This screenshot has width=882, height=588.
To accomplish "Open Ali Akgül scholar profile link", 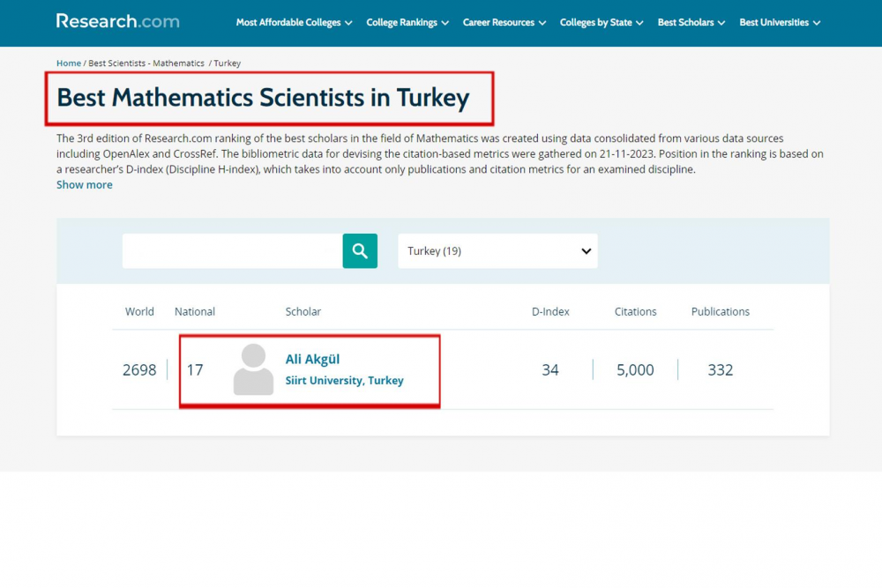I will click(312, 359).
